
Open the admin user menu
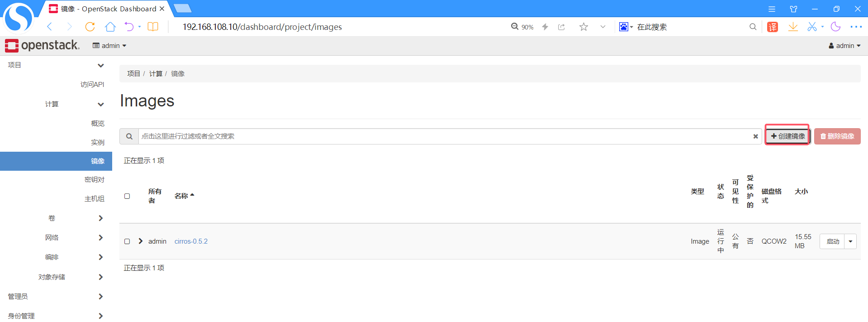[844, 46]
